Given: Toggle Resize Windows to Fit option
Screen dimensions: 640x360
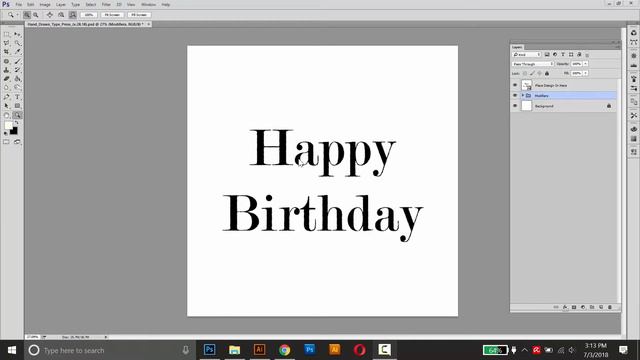Looking at the screenshot, I should tap(50, 15).
